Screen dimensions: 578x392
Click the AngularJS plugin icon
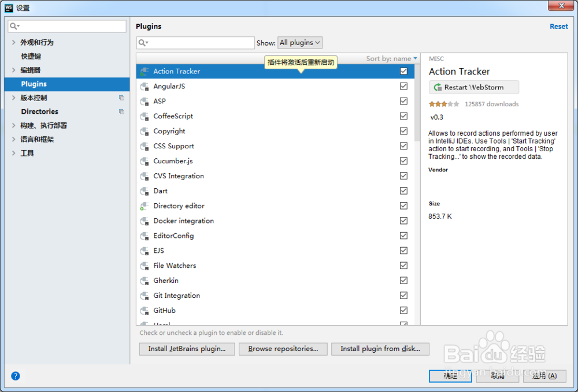coord(144,87)
